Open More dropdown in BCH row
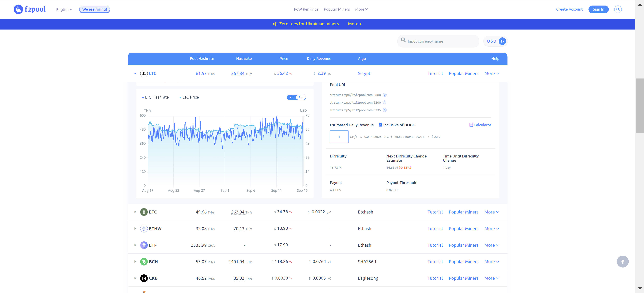644x293 pixels. 492,262
